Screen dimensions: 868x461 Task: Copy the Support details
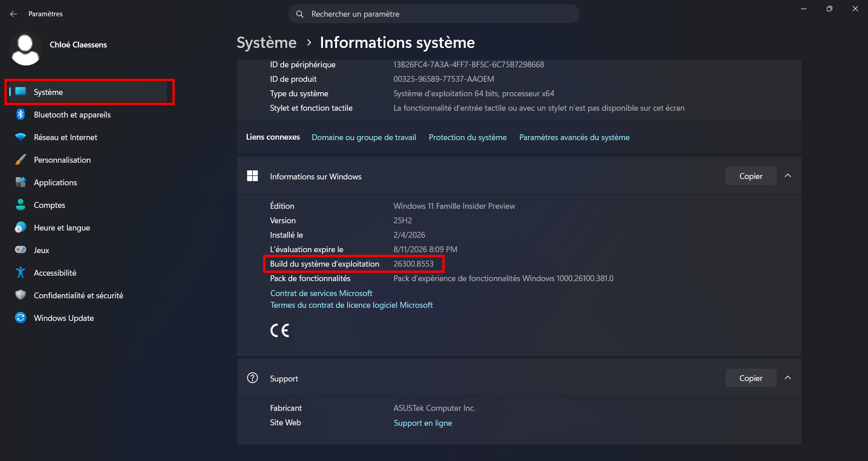pyautogui.click(x=751, y=378)
